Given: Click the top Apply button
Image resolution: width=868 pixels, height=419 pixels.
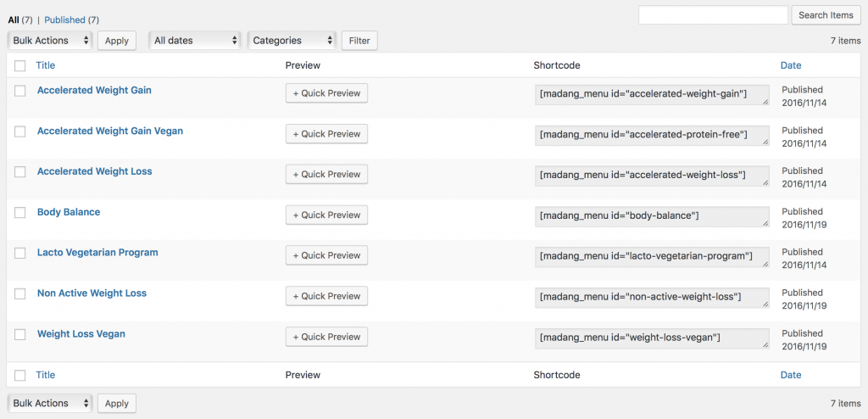Looking at the screenshot, I should click(117, 41).
